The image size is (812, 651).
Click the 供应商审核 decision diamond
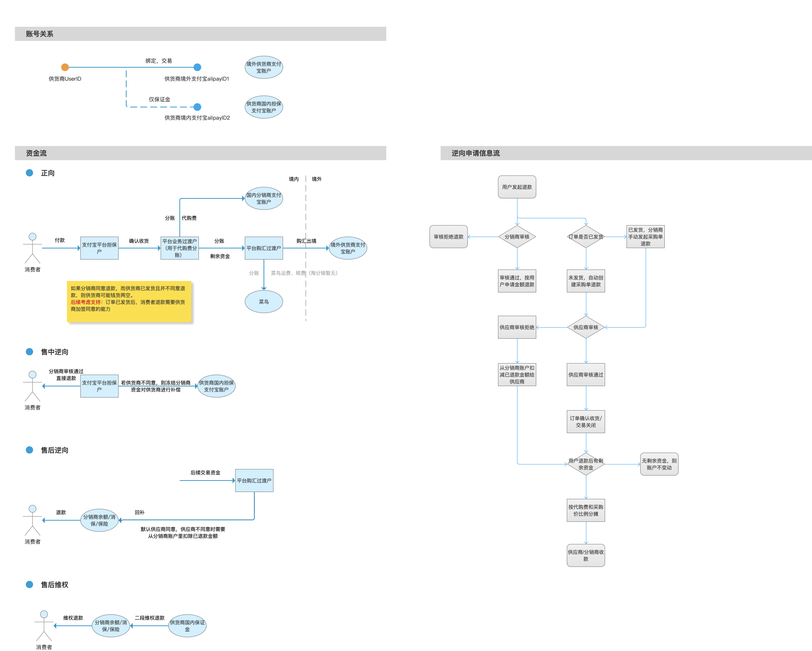(x=586, y=327)
